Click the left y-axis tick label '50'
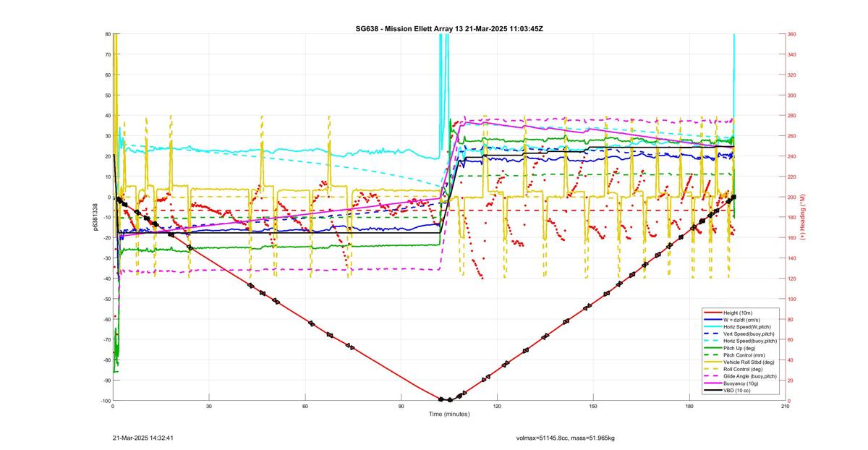The height and width of the screenshot is (450, 868). pyautogui.click(x=107, y=95)
